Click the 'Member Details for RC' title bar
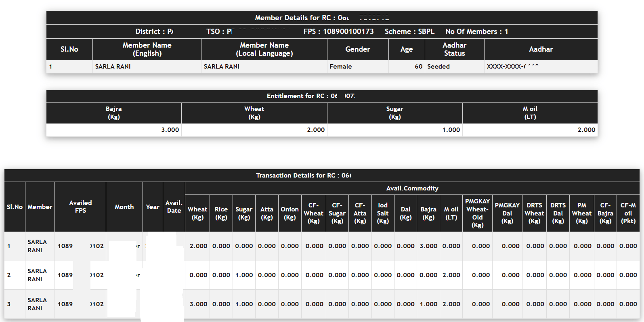 pyautogui.click(x=322, y=18)
